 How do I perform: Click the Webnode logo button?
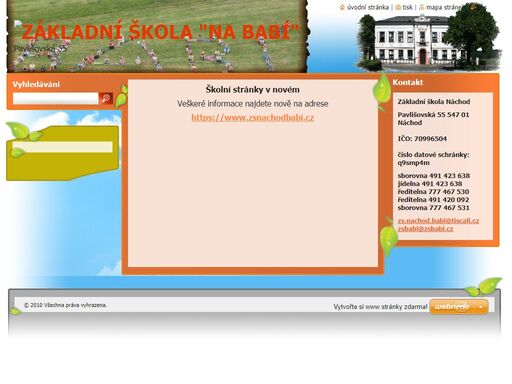click(459, 307)
